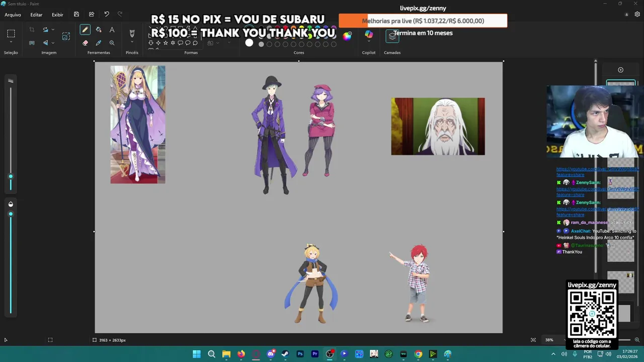
Task: Click the Undo arrow
Action: click(x=107, y=15)
